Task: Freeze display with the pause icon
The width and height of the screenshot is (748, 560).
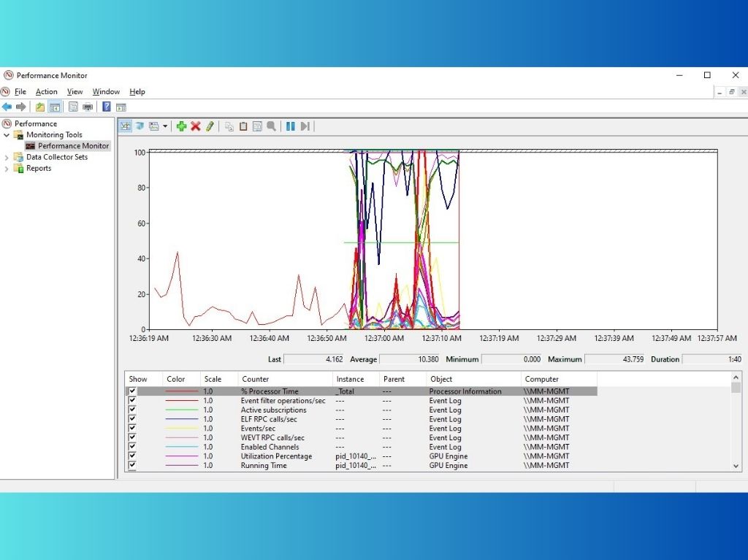Action: click(x=291, y=126)
